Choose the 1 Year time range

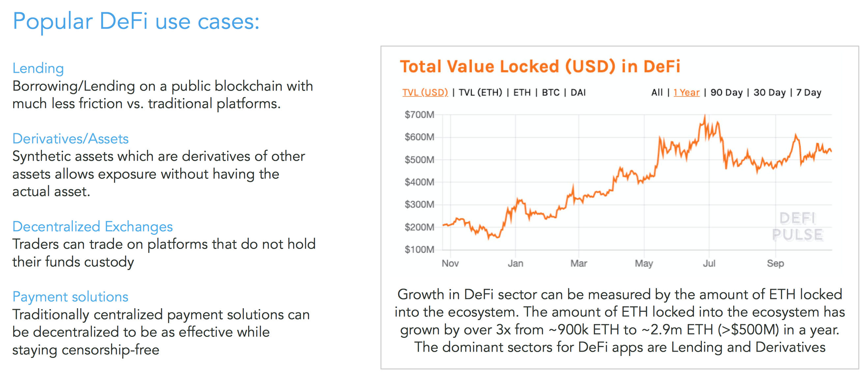pos(686,92)
